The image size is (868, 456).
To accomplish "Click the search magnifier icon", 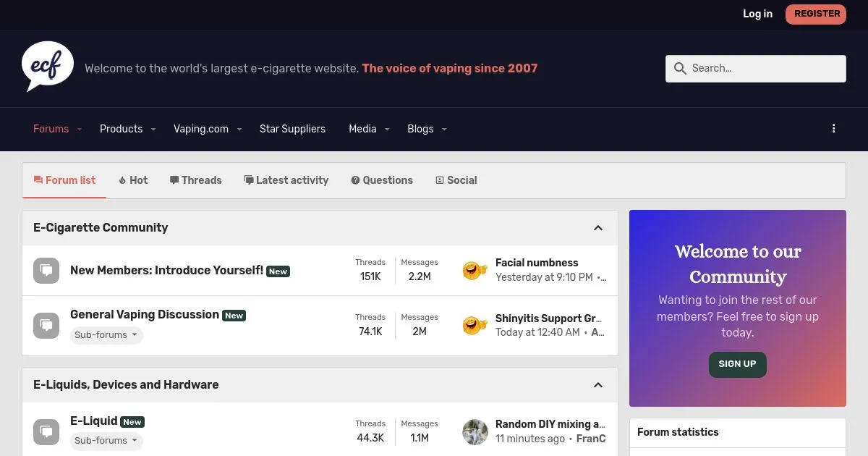I will [680, 69].
